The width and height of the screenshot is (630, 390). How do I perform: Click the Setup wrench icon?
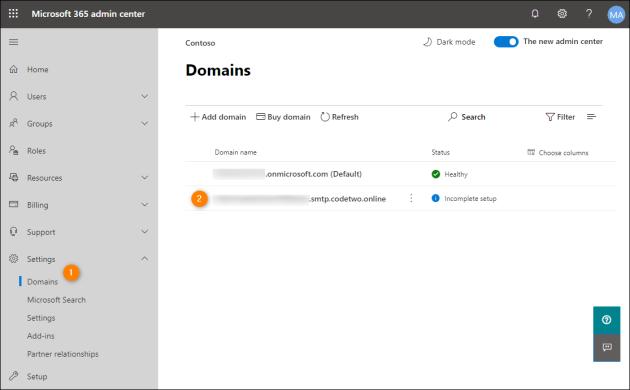(14, 376)
